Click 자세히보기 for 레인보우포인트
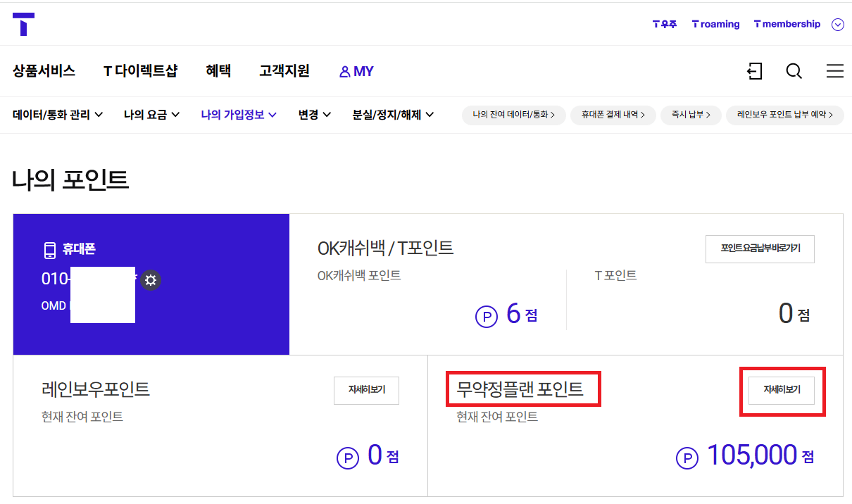Screen dimensions: 852x504 tap(366, 391)
